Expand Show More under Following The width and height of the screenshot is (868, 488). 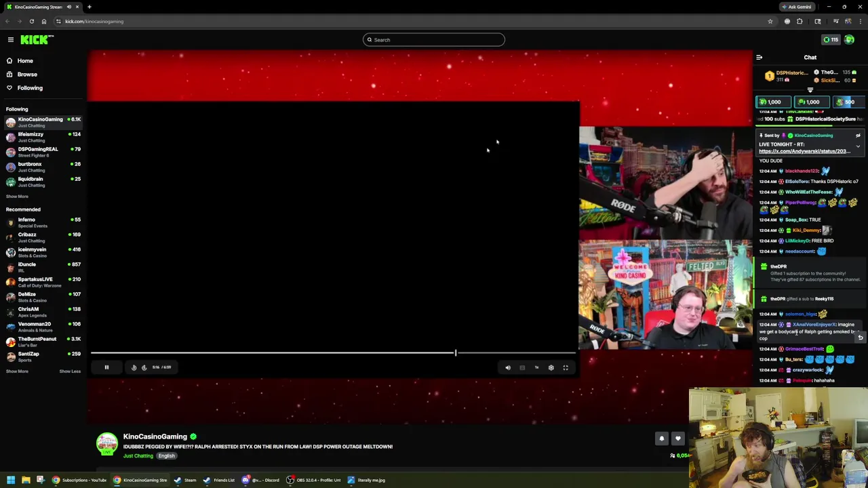tap(17, 197)
